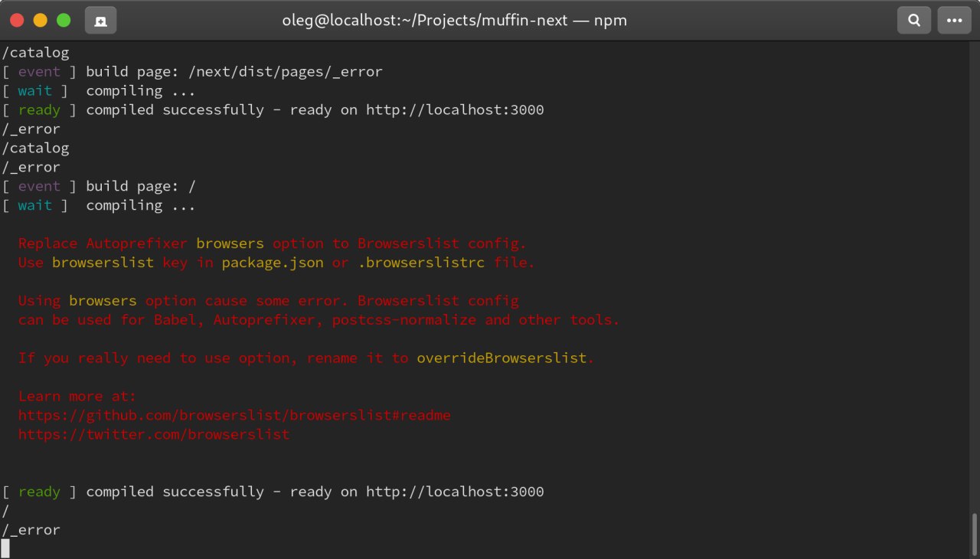Click the 'overrideBrowserslist' option name
The image size is (980, 559).
tap(501, 358)
